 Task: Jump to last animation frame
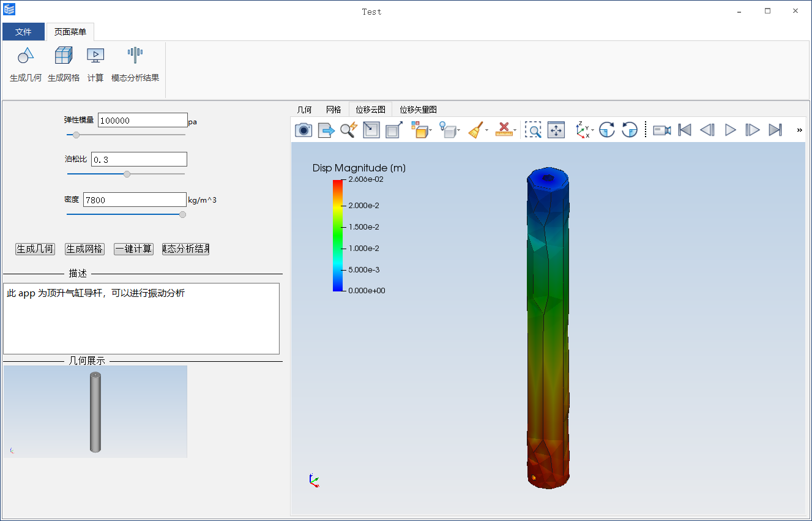pos(775,130)
